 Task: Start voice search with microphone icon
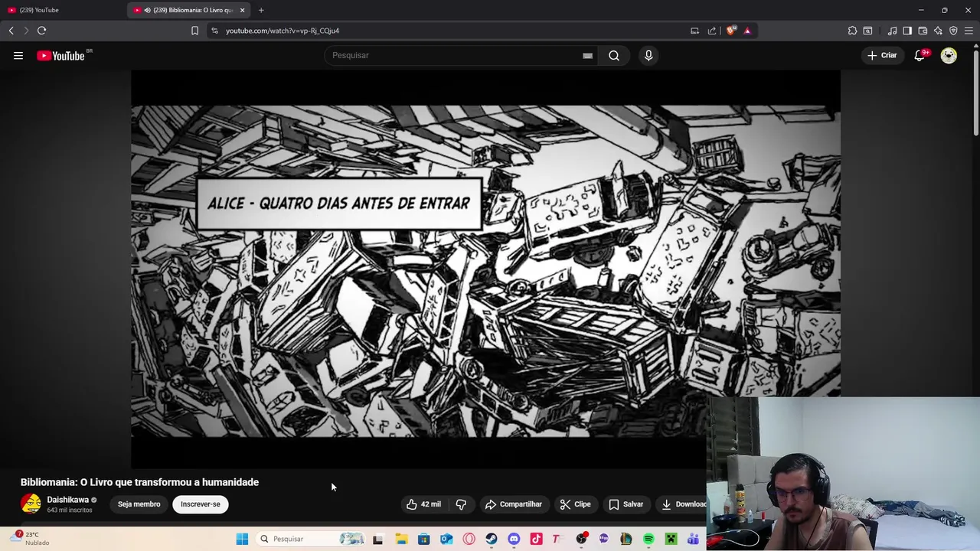click(648, 55)
